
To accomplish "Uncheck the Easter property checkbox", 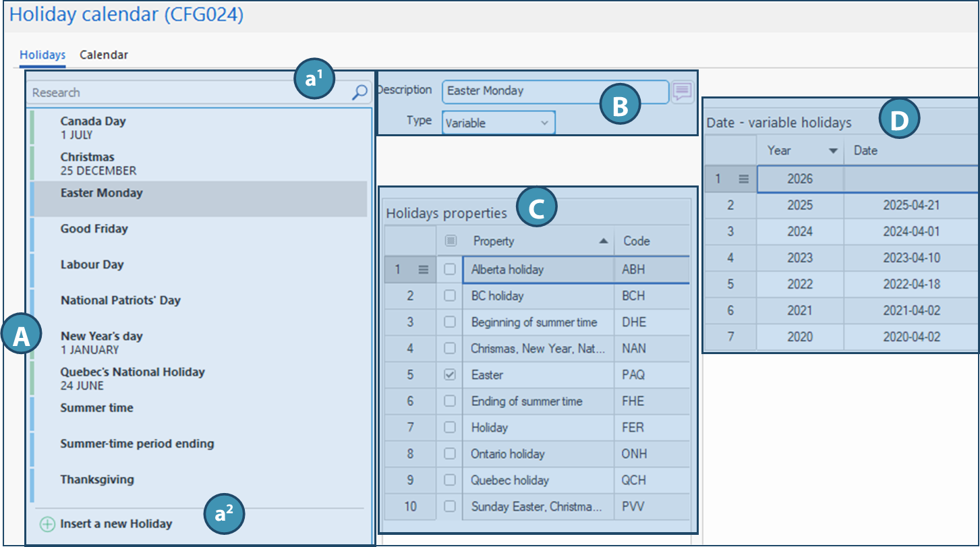I will pos(450,375).
